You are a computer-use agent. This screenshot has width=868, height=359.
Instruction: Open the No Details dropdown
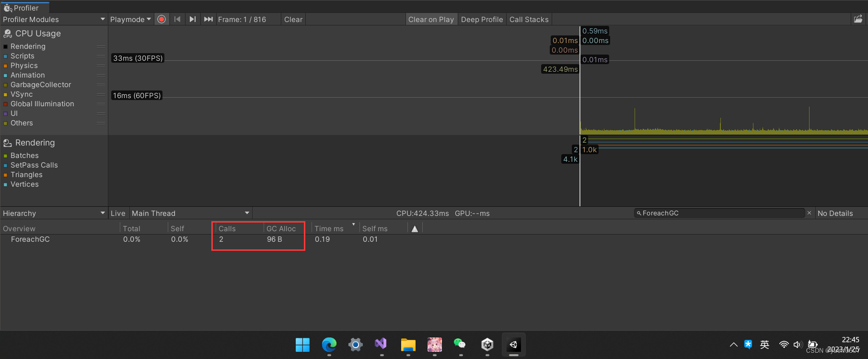pos(841,213)
